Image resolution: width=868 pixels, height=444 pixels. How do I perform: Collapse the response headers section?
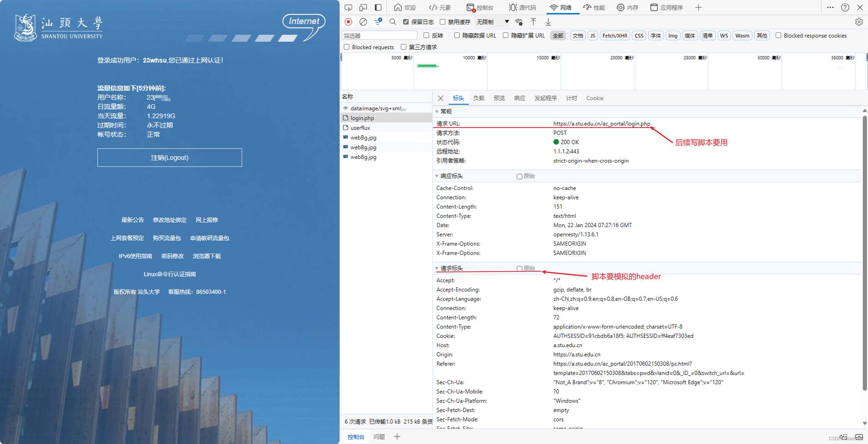click(x=437, y=176)
